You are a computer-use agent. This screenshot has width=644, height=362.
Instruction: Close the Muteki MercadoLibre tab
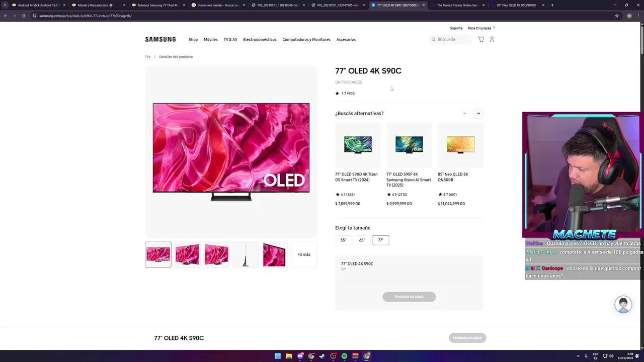124,5
